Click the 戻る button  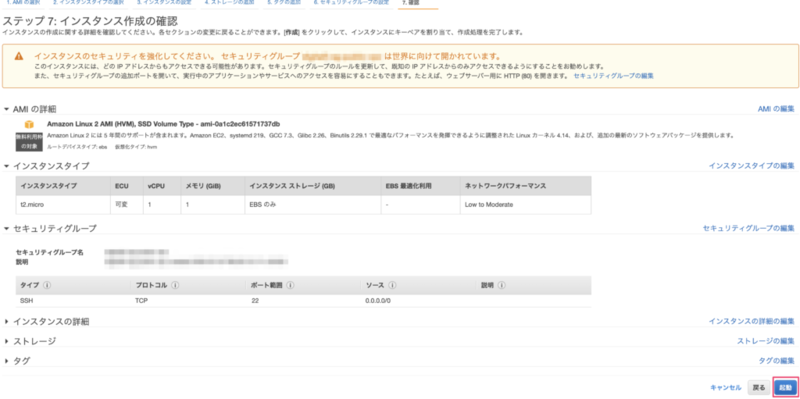coord(759,388)
